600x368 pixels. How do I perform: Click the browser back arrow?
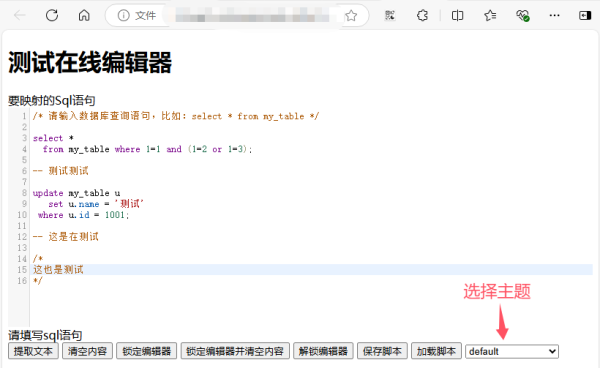point(20,15)
